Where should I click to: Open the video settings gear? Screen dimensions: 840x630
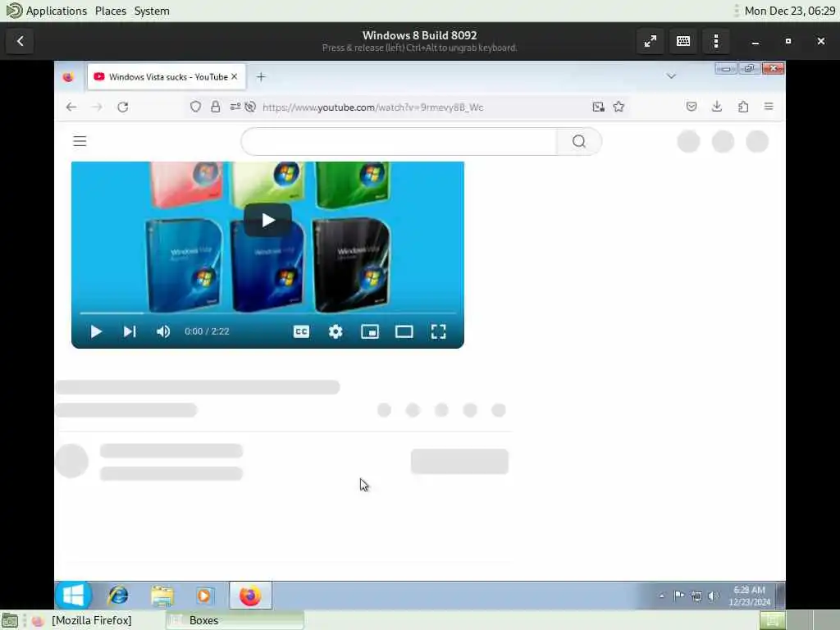(336, 331)
